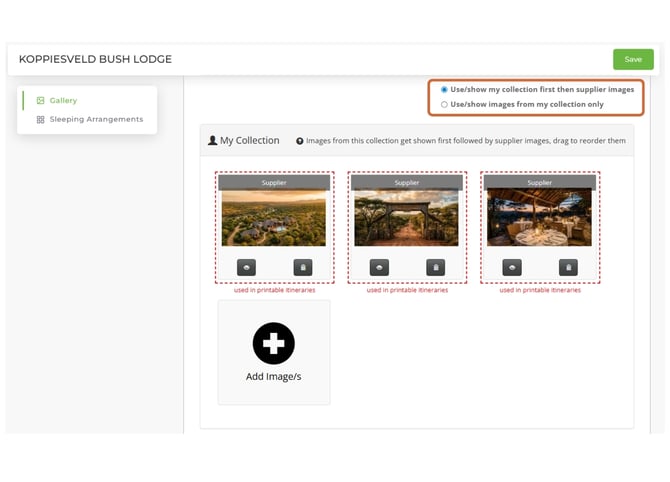
Task: Toggle visibility eye for aerial lodge image
Action: click(246, 267)
